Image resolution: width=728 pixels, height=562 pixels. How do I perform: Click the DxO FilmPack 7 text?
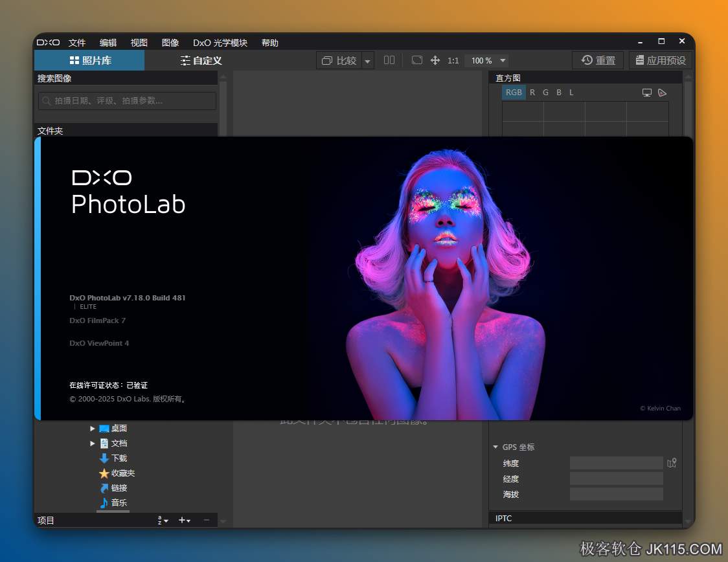pyautogui.click(x=98, y=320)
